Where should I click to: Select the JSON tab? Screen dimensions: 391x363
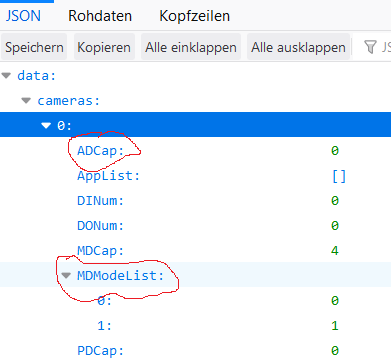point(23,16)
